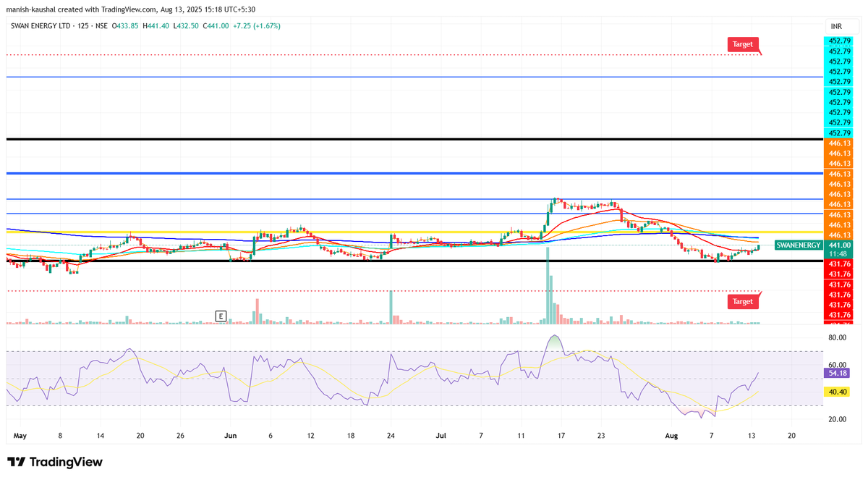Click the 17 date label on axis

pos(561,437)
